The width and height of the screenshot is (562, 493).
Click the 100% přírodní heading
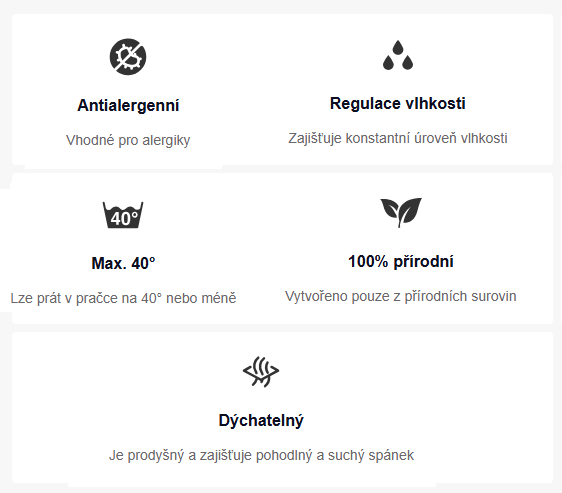[x=401, y=261]
